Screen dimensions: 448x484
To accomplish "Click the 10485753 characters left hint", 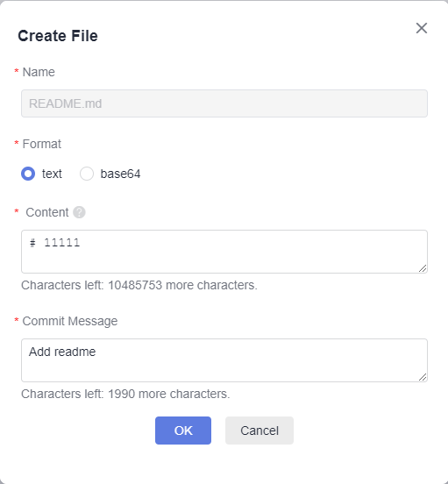I will (139, 285).
